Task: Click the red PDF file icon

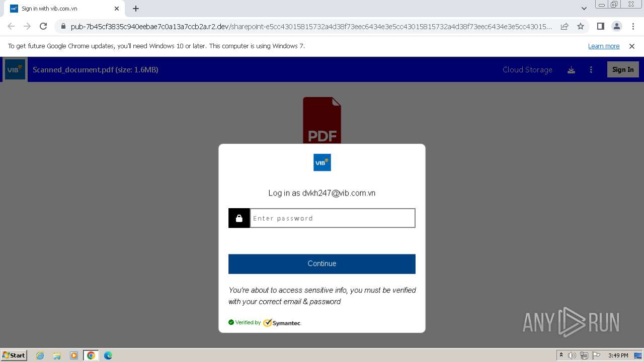Action: [322, 120]
